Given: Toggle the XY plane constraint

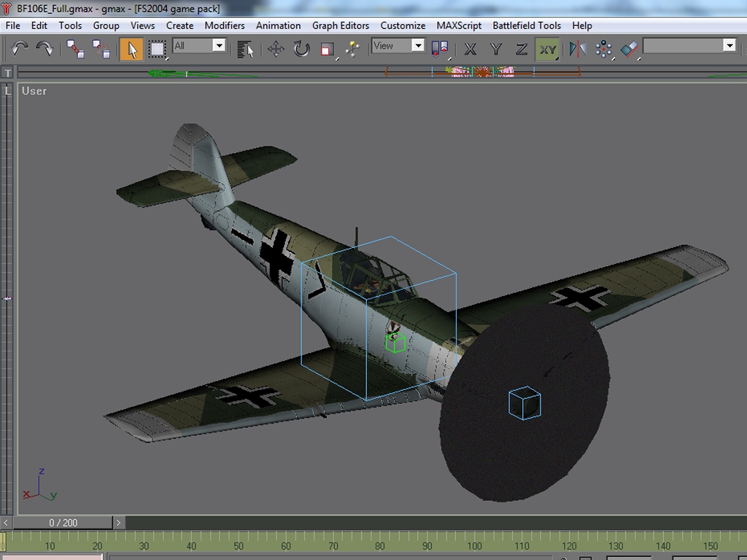Looking at the screenshot, I should pos(547,49).
